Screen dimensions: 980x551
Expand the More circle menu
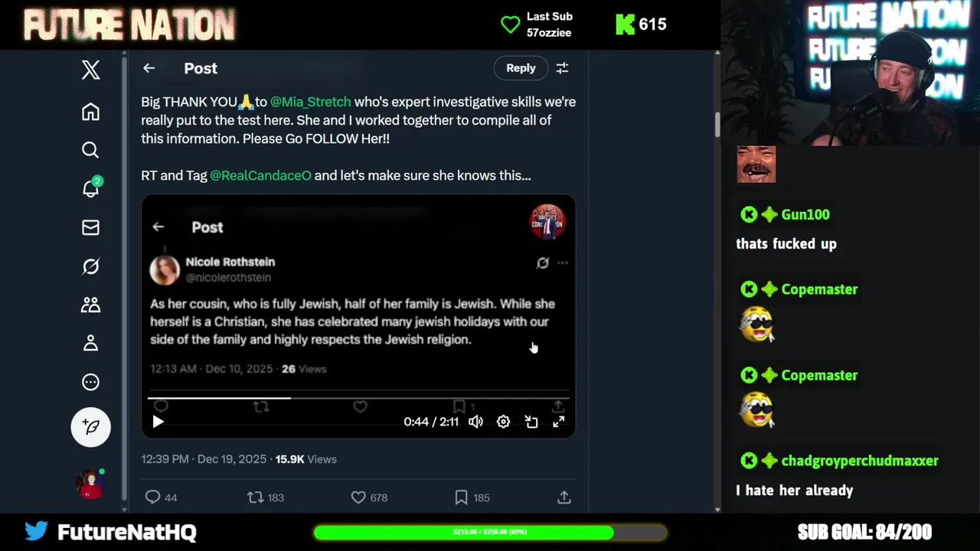[90, 382]
